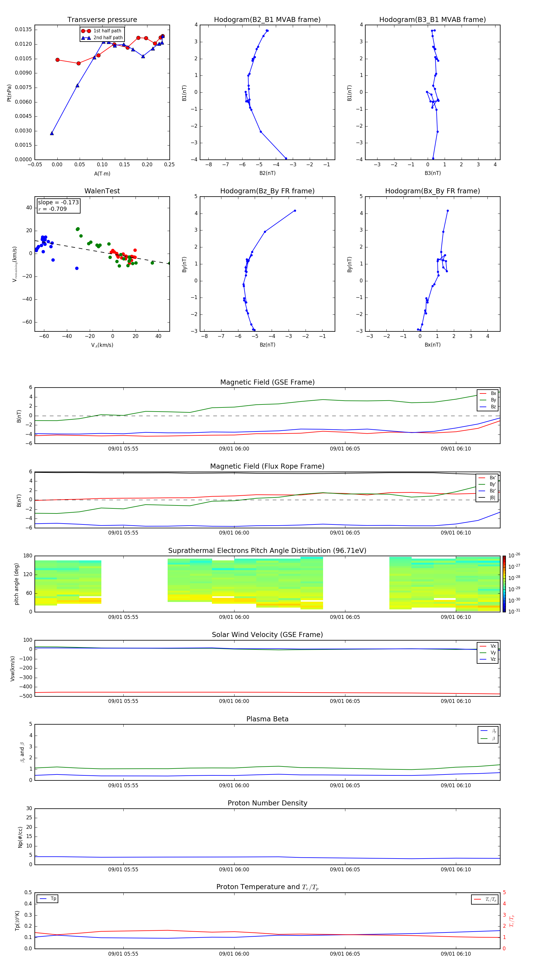This screenshot has width=535, height=980.
Task: Click "09/01 06:05" under Magnetic Field GSE plot
Action: 345,449
